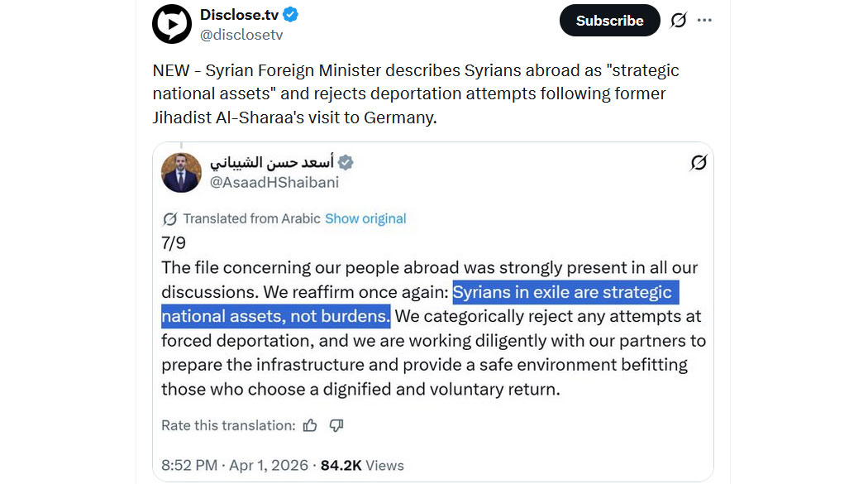This screenshot has width=868, height=484.
Task: Click Asaad Shaibani's profile photo thumbnail
Action: point(181,172)
